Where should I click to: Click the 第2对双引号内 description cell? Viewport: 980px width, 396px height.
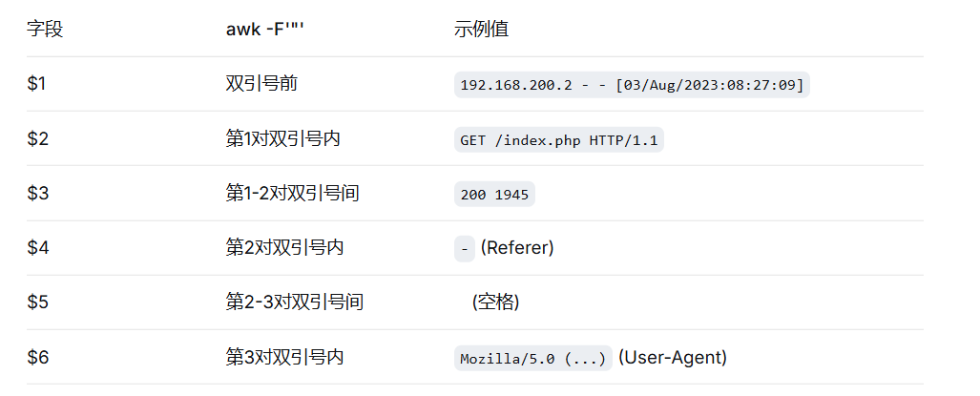[284, 248]
